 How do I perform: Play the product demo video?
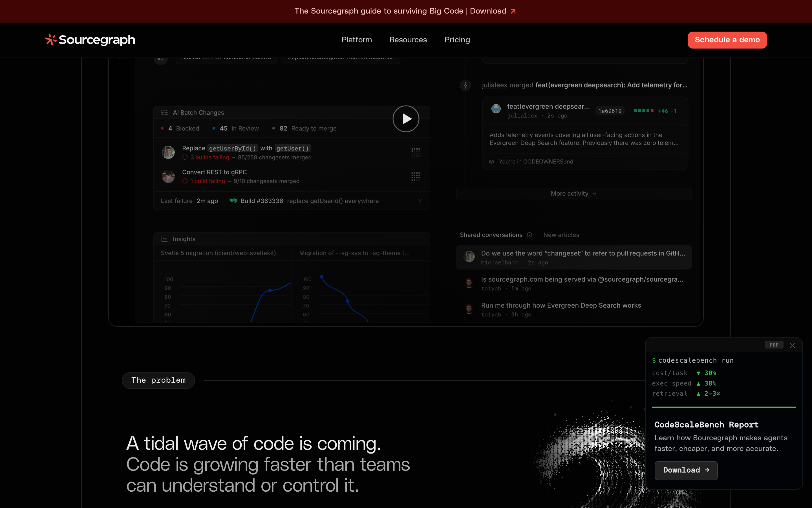406,119
